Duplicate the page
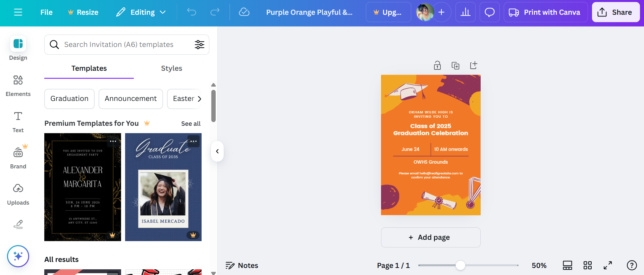Image resolution: width=644 pixels, height=275 pixels. pos(455,65)
